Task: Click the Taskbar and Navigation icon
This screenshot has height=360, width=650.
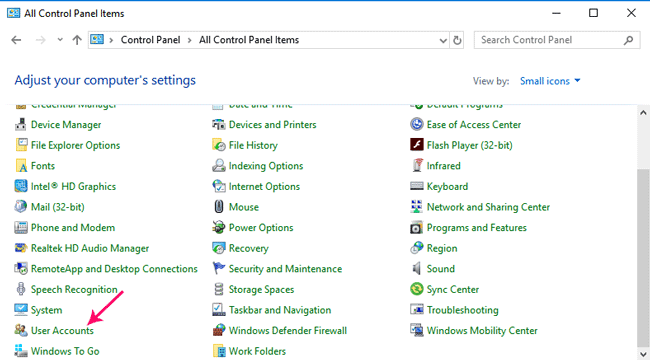Action: (x=219, y=310)
